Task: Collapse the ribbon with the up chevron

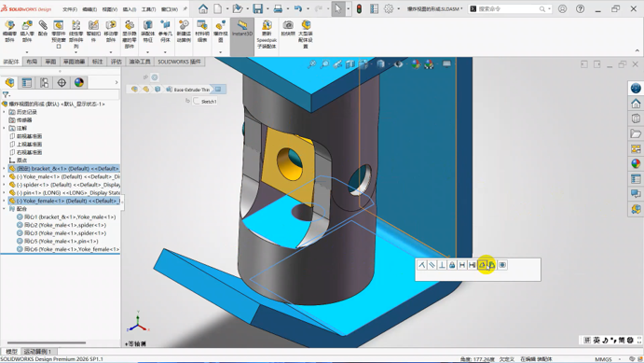Action: pyautogui.click(x=637, y=51)
